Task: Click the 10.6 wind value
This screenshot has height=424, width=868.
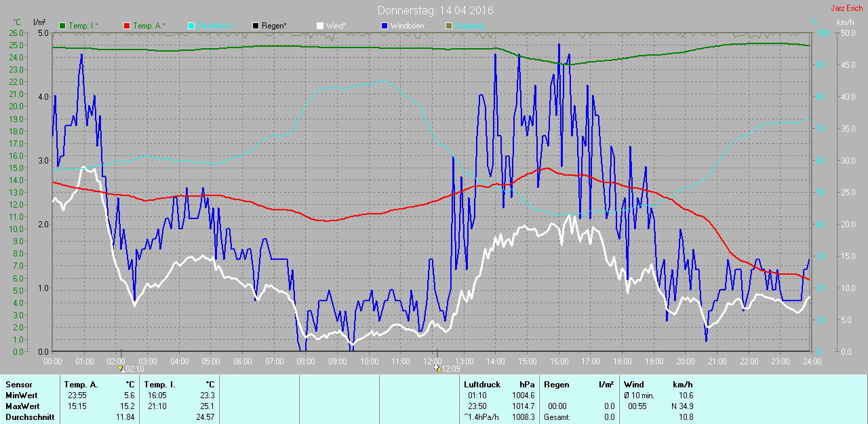Action: point(686,396)
